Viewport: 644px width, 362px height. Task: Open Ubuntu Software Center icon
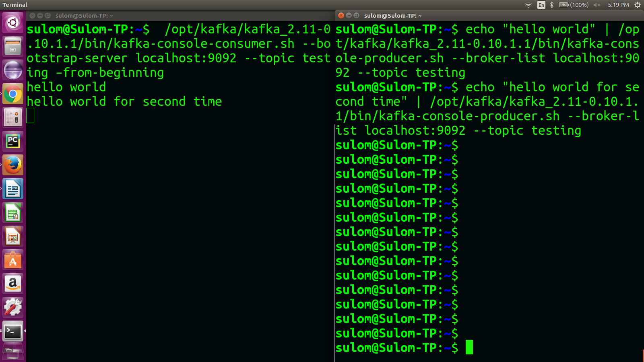coord(13,260)
